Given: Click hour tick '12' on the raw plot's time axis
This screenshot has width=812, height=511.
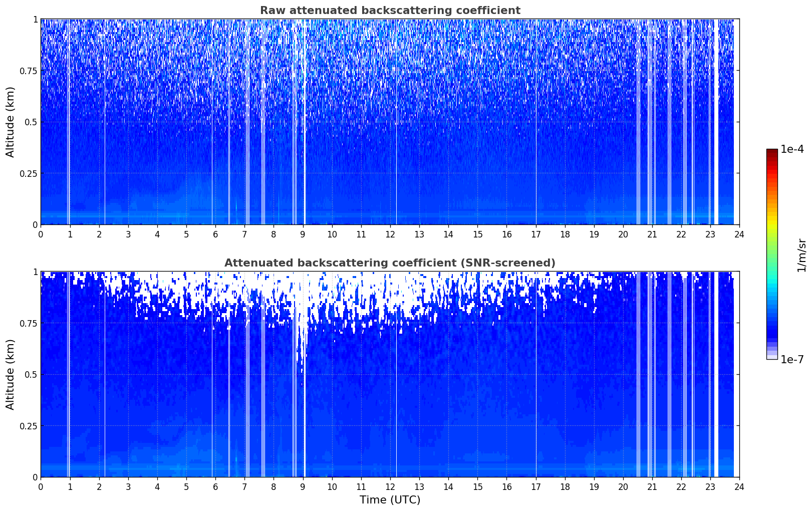Looking at the screenshot, I should point(390,234).
